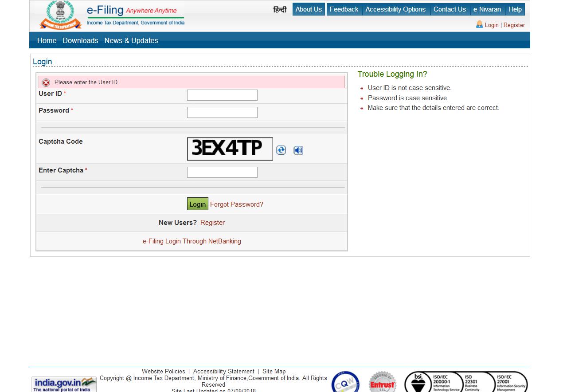Click the green Login button

tap(198, 204)
